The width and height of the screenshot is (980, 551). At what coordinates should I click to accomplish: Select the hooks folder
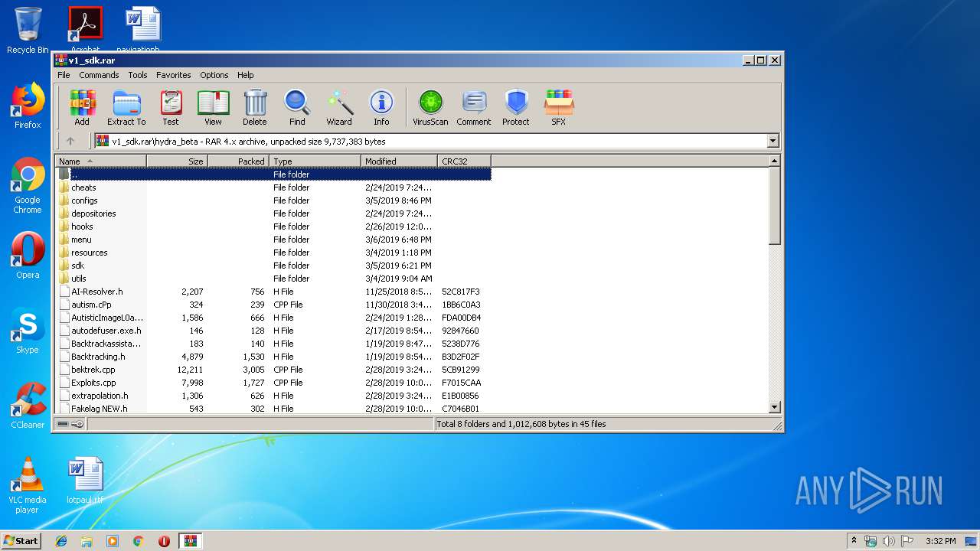point(273,227)
